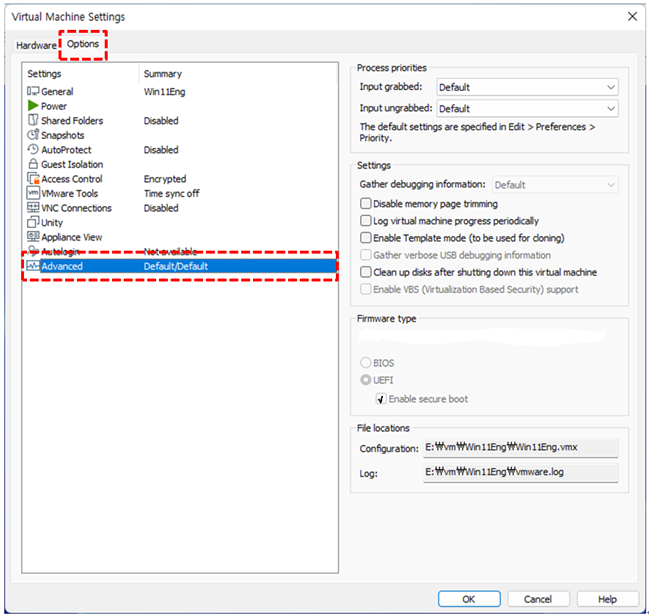Click the Settings column header
Viewport: 649px width, 616px height.
coord(44,74)
